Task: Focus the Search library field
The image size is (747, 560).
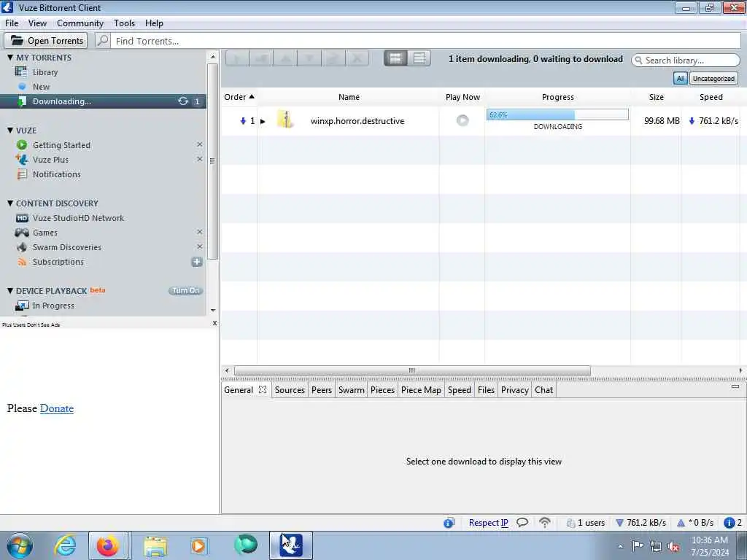Action: (686, 60)
